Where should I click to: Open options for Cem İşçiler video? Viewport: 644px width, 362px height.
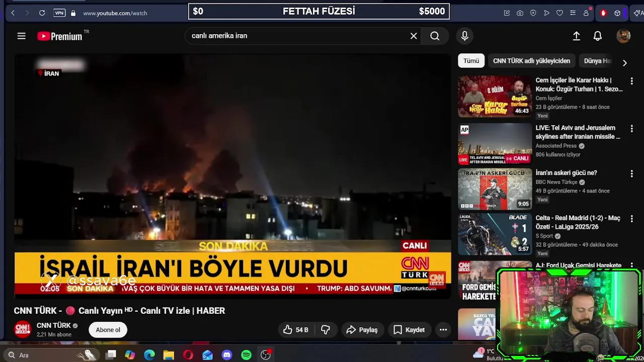coord(631,81)
